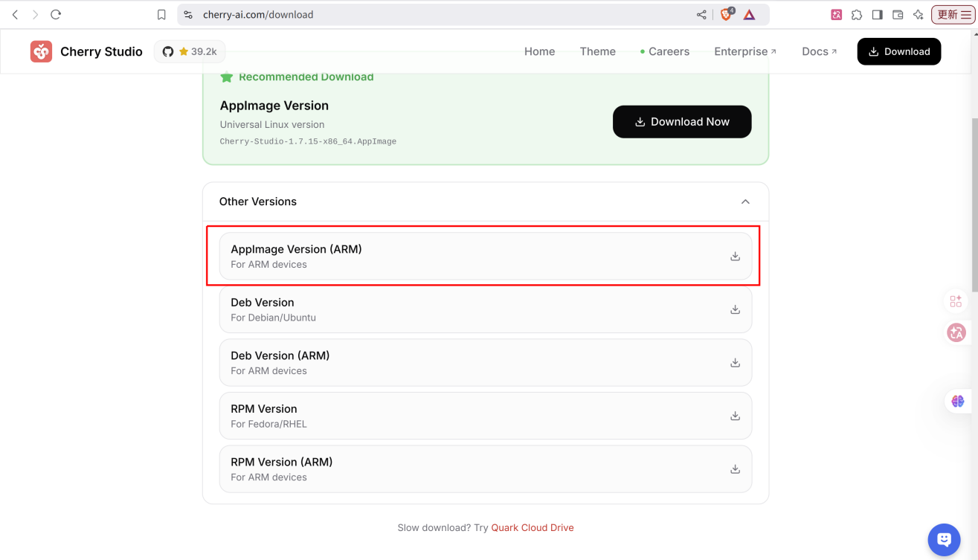Reload the page with the refresh icon
978x560 pixels.
pos(56,14)
